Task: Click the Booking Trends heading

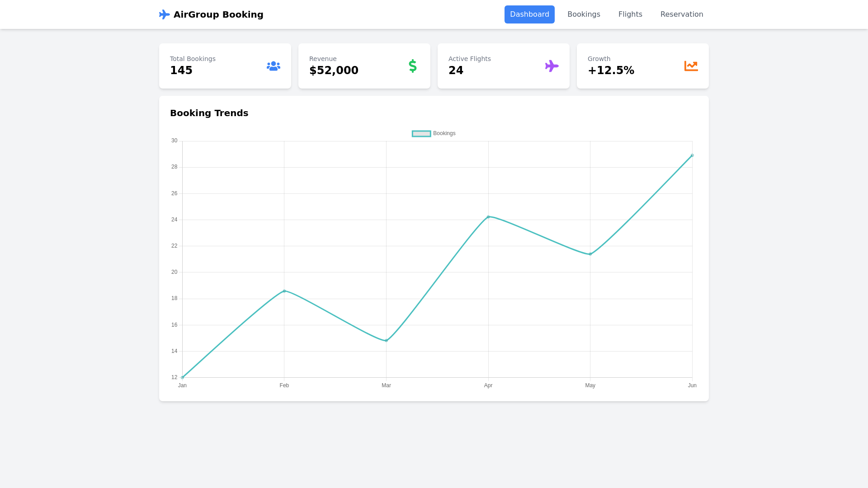Action: coord(209,113)
